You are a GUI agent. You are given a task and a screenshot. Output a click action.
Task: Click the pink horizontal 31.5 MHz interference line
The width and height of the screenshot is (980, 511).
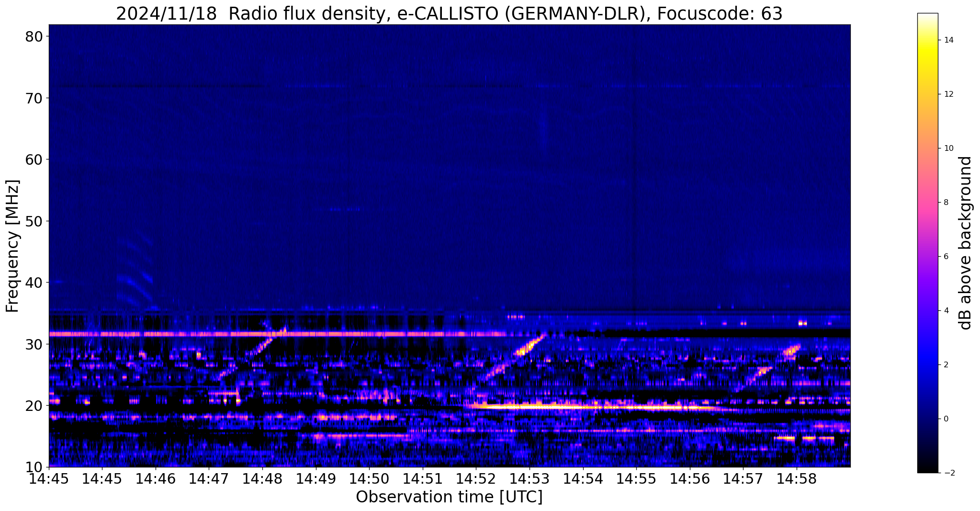(x=278, y=334)
